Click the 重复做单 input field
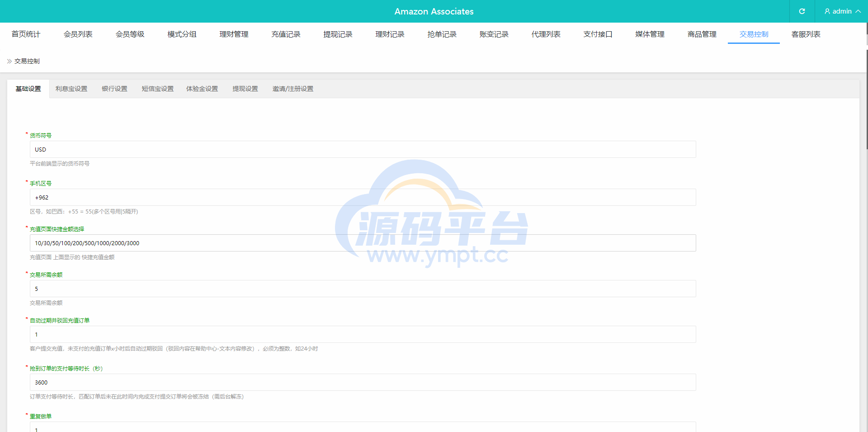Viewport: 868px width, 432px height. click(363, 427)
